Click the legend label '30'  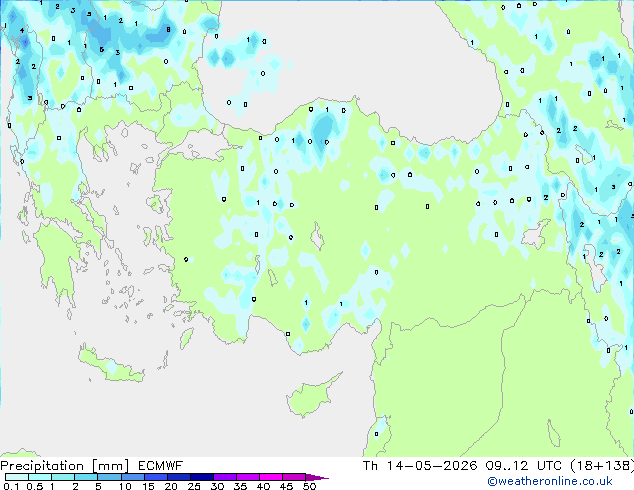(217, 486)
